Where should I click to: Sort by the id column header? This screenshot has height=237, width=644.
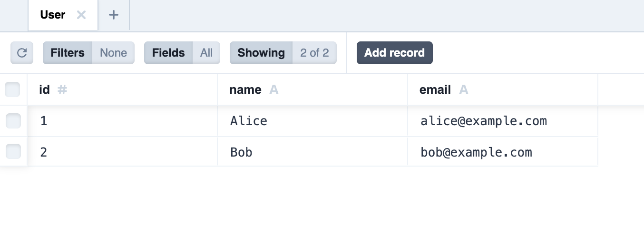tap(45, 90)
